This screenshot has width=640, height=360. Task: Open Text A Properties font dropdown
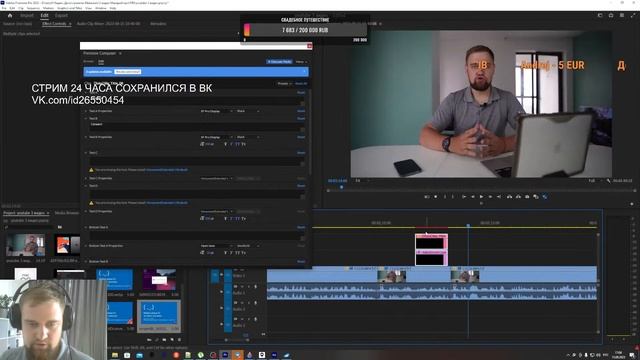point(216,111)
